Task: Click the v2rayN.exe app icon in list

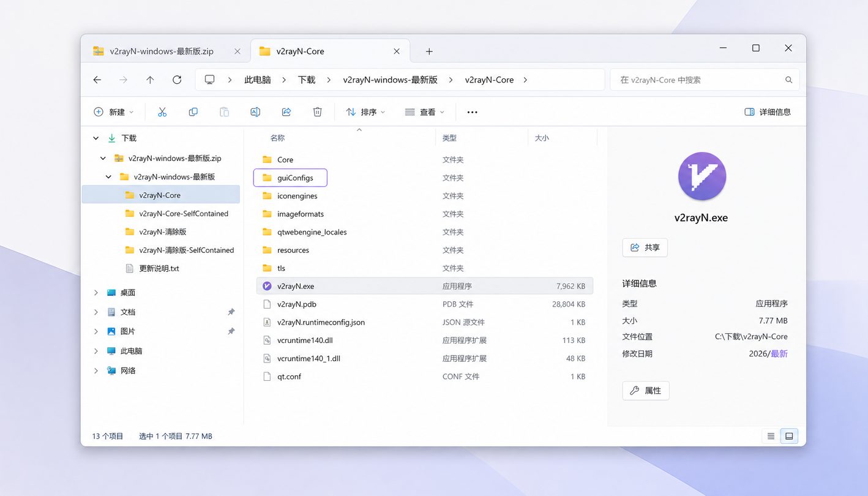Action: [267, 286]
